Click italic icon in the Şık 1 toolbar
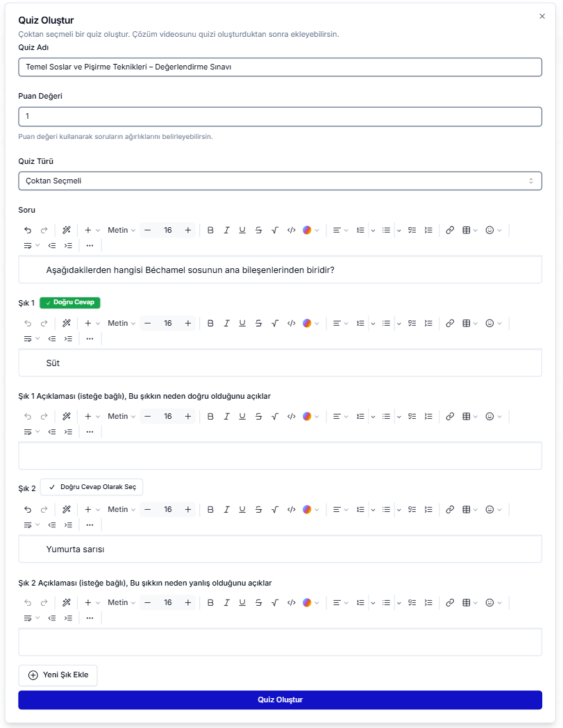563x728 pixels. [x=226, y=323]
